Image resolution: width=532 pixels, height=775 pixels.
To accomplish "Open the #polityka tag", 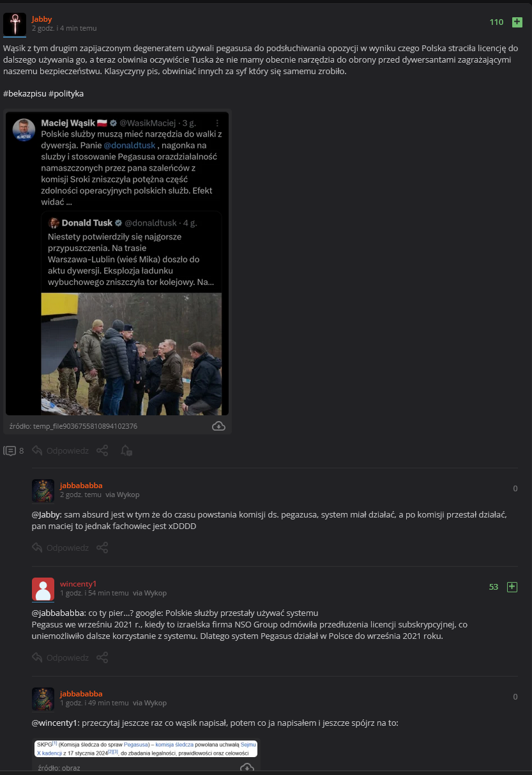I will 66,93.
